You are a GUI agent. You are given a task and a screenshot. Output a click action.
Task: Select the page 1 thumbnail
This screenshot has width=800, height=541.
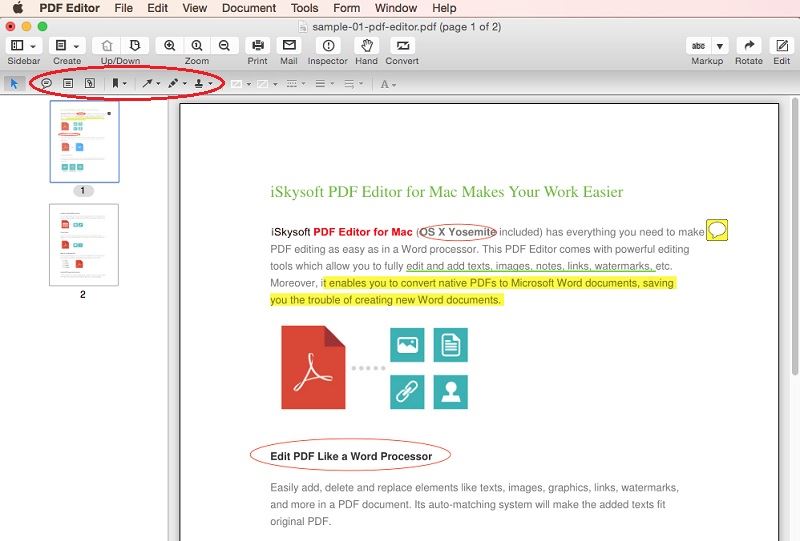(85, 141)
